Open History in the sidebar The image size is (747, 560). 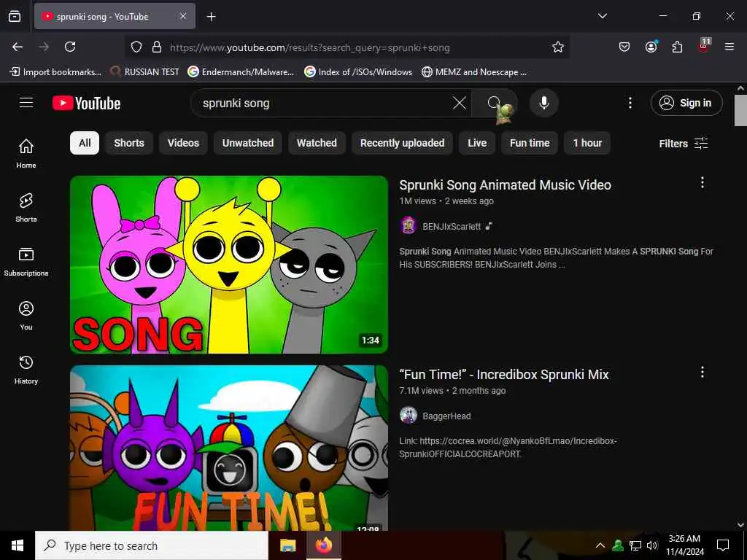26,370
